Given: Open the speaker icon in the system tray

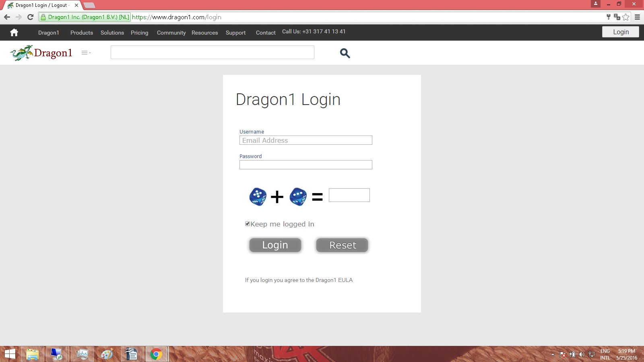Looking at the screenshot, I should (581, 354).
